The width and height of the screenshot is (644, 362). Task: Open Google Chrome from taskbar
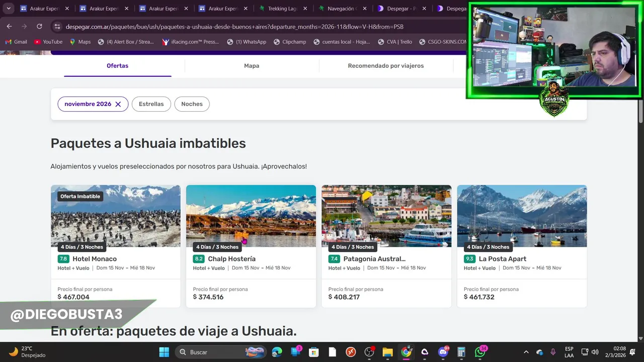click(406, 352)
